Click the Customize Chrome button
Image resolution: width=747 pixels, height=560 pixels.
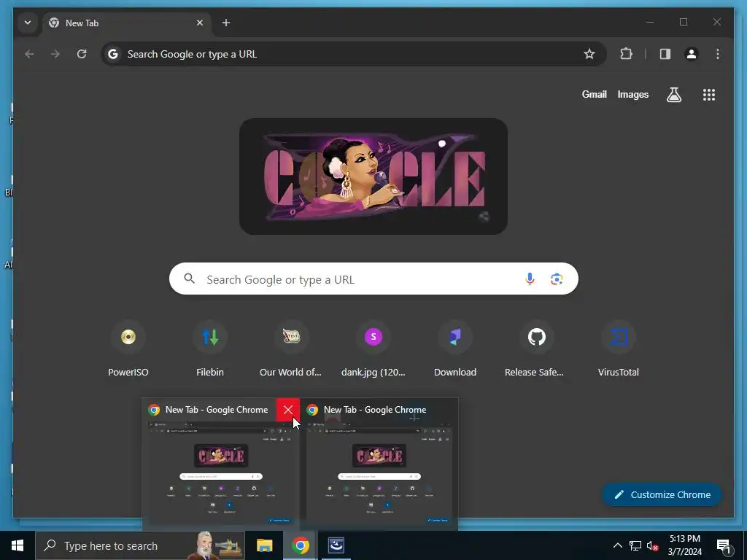point(662,495)
